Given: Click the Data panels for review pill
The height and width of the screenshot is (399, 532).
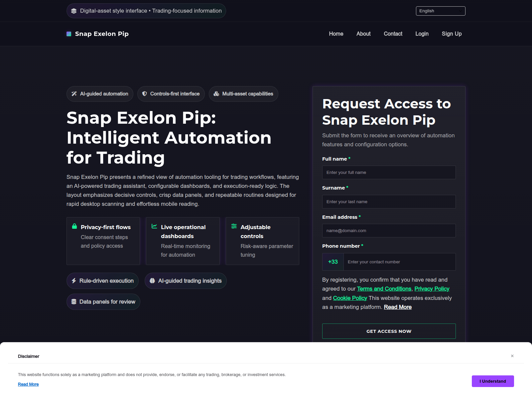Looking at the screenshot, I should pos(103,302).
